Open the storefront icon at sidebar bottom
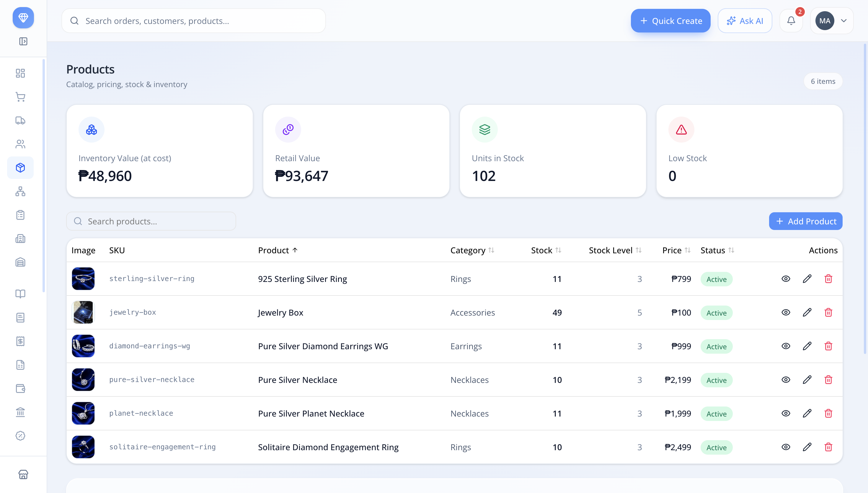Screen dimensions: 868x493 23,474
